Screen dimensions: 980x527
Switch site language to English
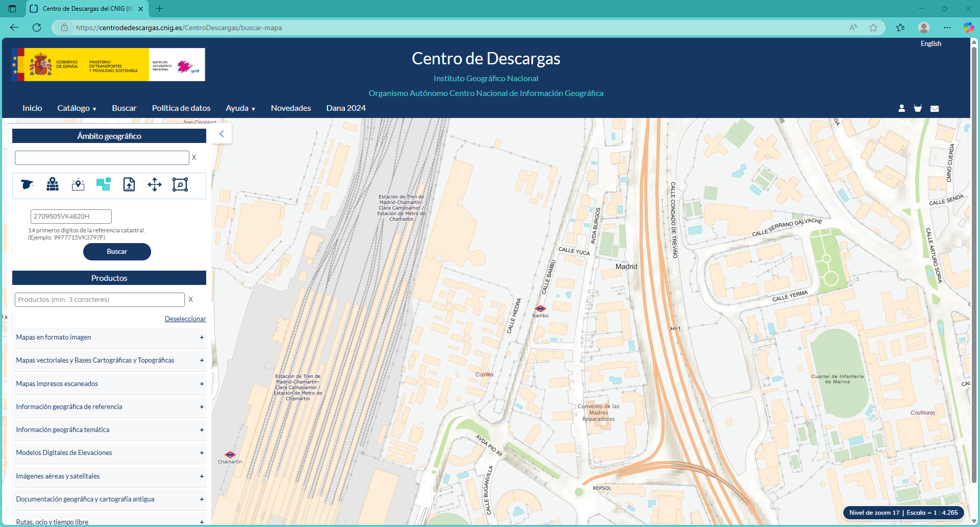(930, 43)
